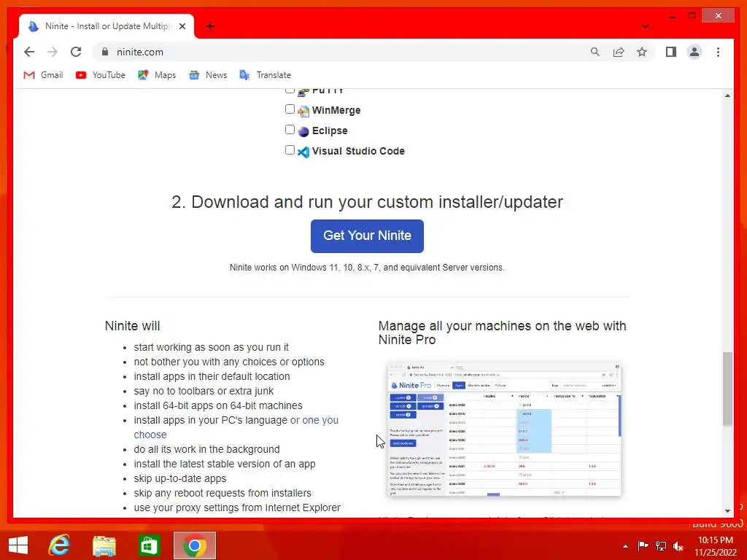The image size is (747, 560).
Task: Follow the 'or one you choose' link
Action: point(236,427)
